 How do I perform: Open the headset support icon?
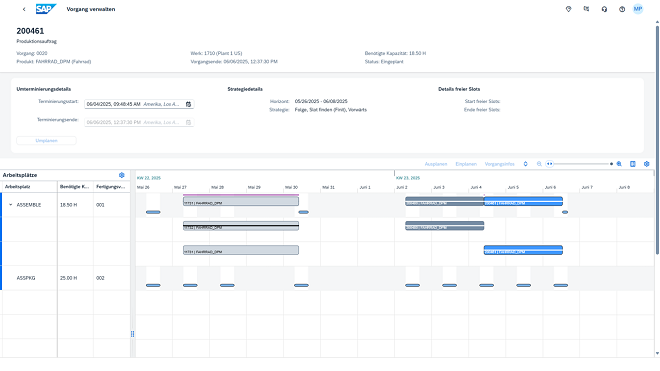[x=604, y=9]
